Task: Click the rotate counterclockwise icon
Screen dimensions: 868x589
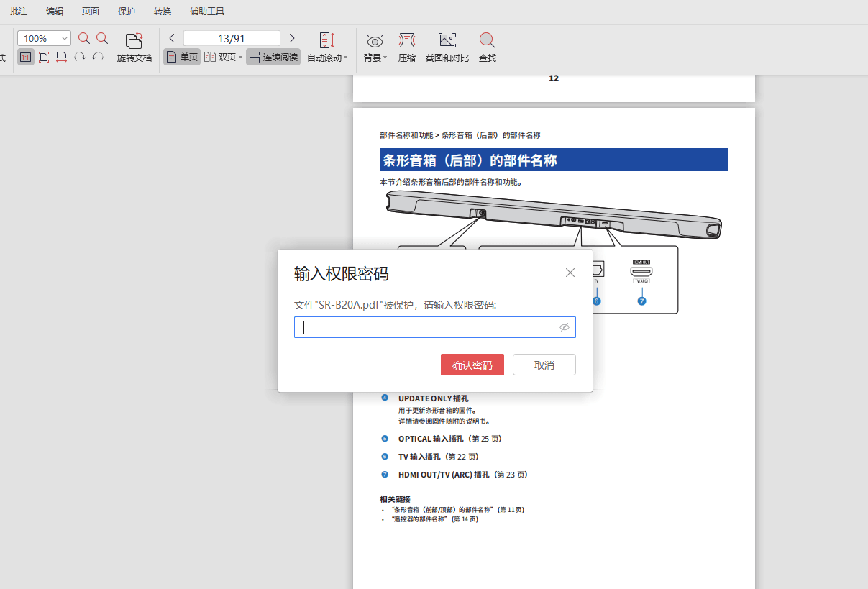Action: [96, 56]
